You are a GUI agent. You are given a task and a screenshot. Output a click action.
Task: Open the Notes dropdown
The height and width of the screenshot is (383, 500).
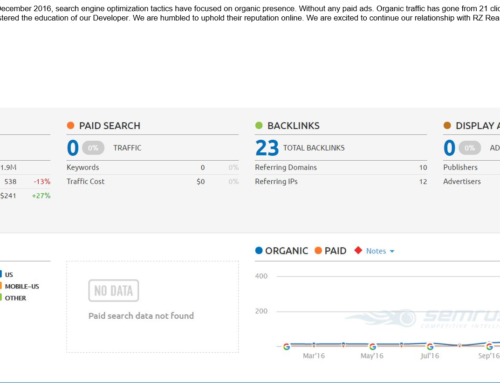tap(380, 251)
